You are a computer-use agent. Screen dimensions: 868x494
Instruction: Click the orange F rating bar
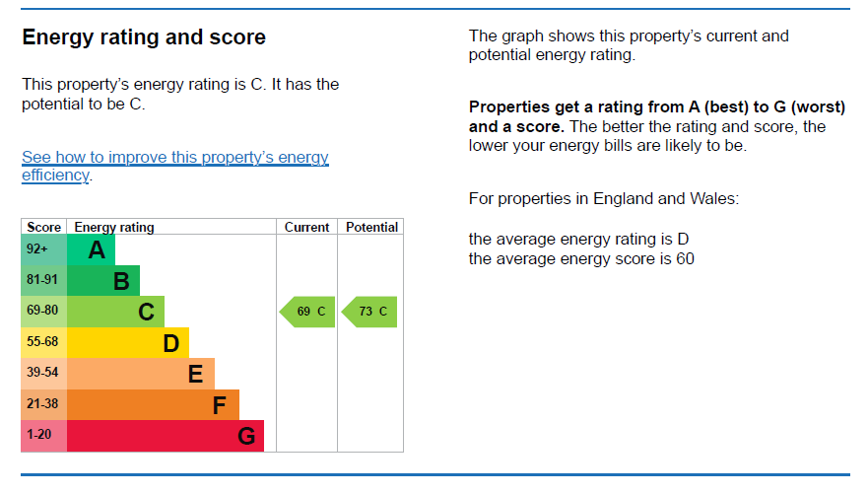tap(153, 404)
